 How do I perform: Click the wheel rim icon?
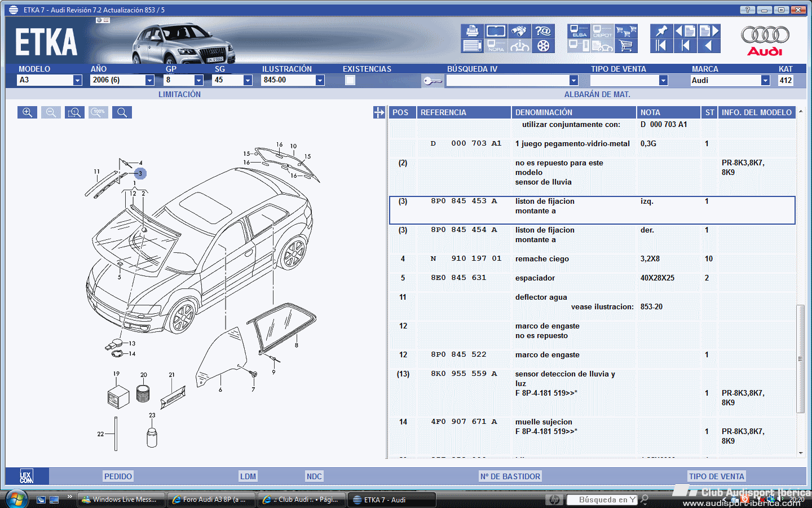(543, 46)
